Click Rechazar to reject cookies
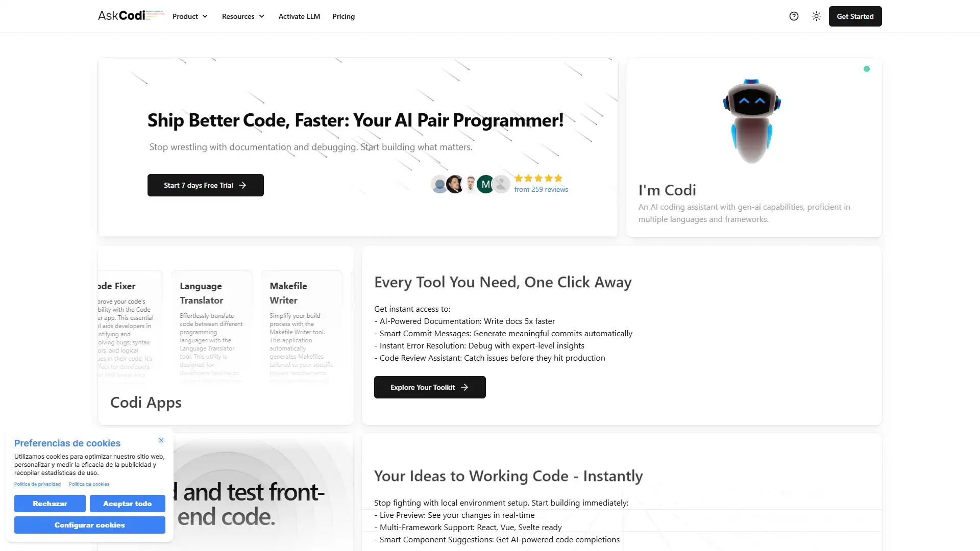Viewport: 980px width, 551px height. tap(50, 504)
